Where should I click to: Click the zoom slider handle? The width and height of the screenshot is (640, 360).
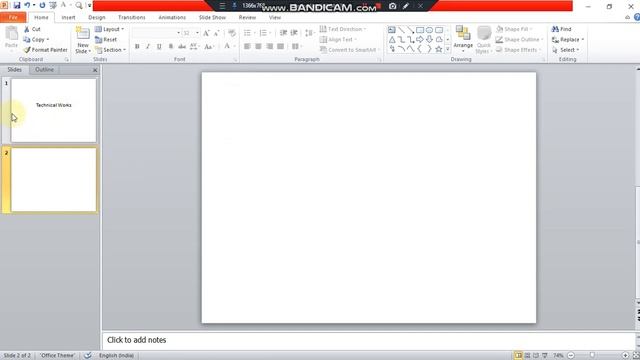pyautogui.click(x=592, y=356)
